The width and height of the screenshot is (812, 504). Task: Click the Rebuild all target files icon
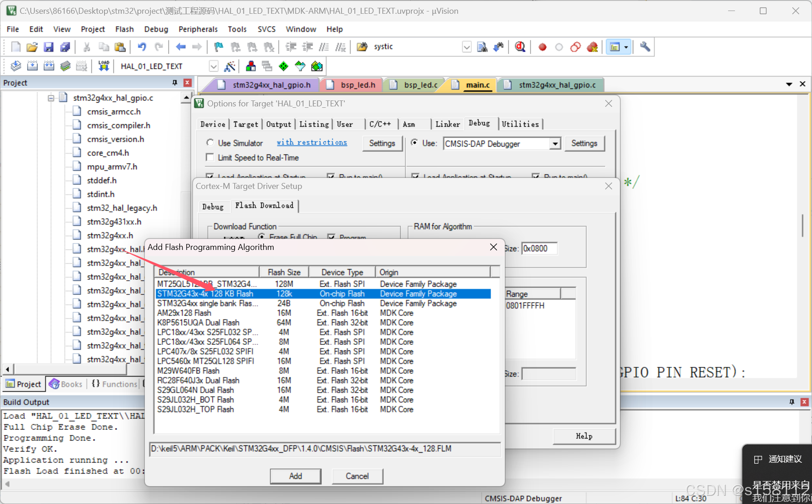[49, 66]
